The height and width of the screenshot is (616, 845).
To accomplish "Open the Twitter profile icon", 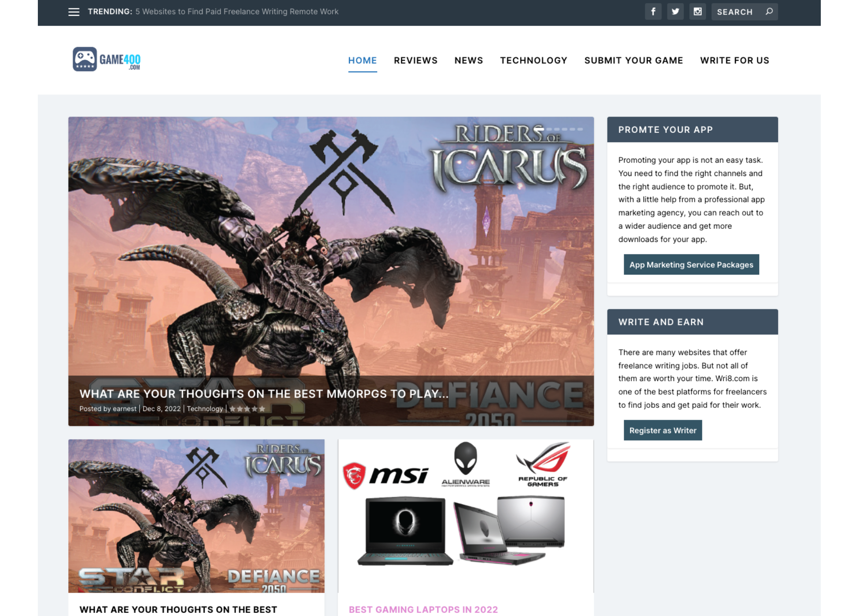I will 675,11.
